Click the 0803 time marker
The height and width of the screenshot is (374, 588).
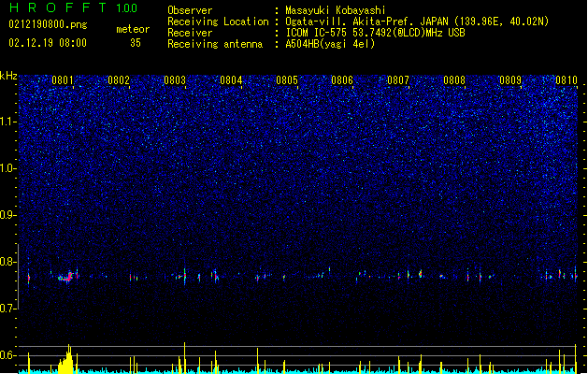pos(175,80)
